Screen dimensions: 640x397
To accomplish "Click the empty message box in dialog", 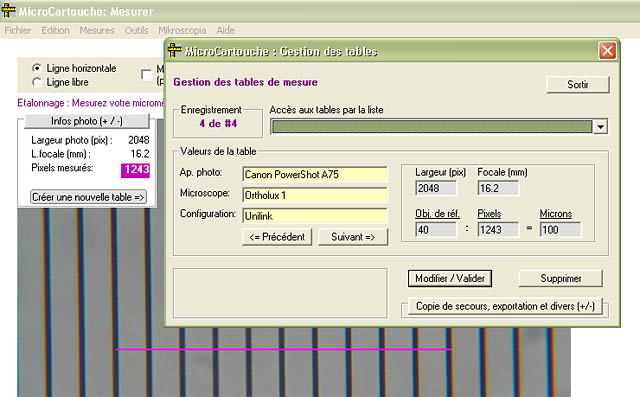I will (x=280, y=293).
